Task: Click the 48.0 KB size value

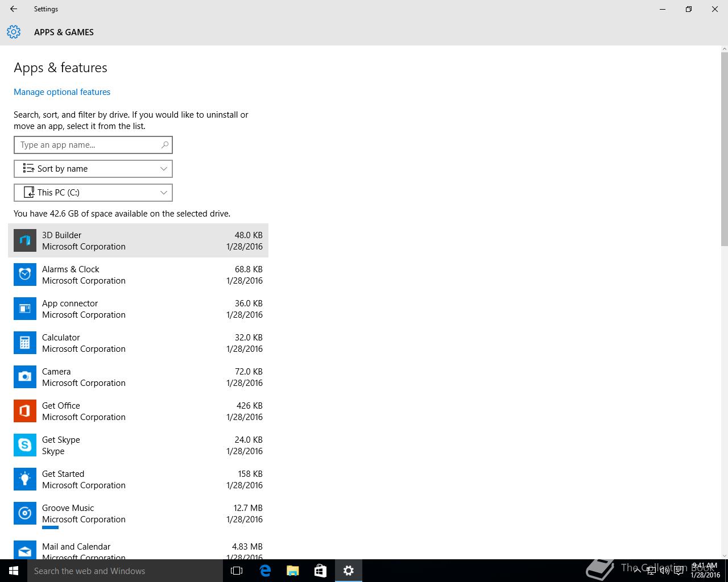Action: (x=249, y=235)
